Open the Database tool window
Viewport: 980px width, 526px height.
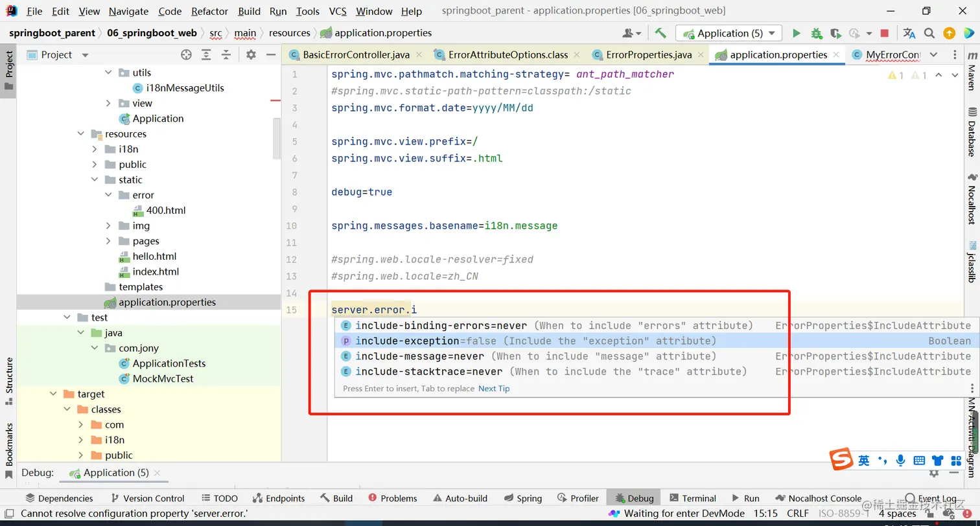(x=972, y=131)
